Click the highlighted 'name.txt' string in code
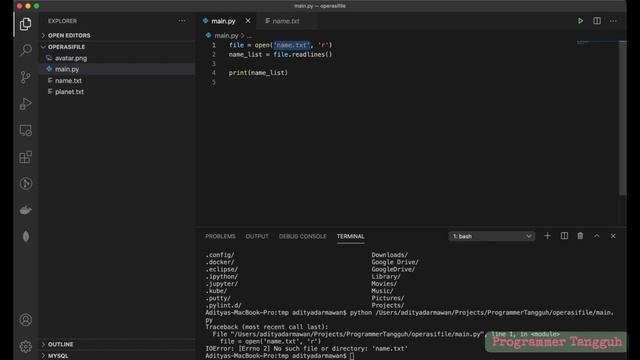 (x=292, y=45)
